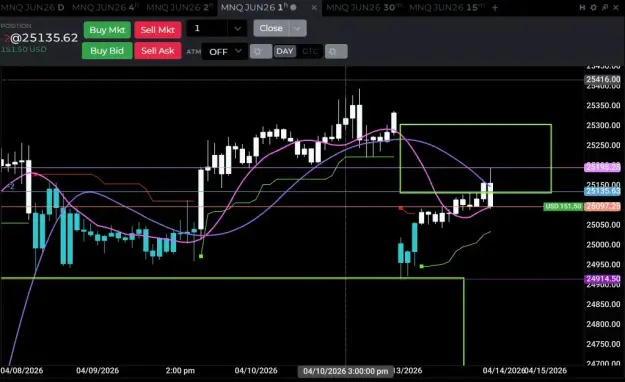The height and width of the screenshot is (382, 625).
Task: Click the 151.50 USD profit text
Action: (x=24, y=49)
